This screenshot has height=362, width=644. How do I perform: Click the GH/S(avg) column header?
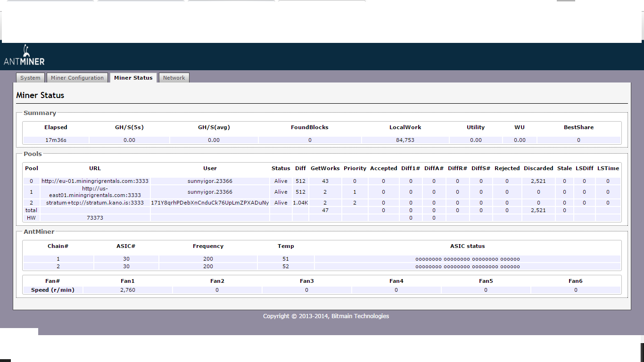pyautogui.click(x=214, y=127)
